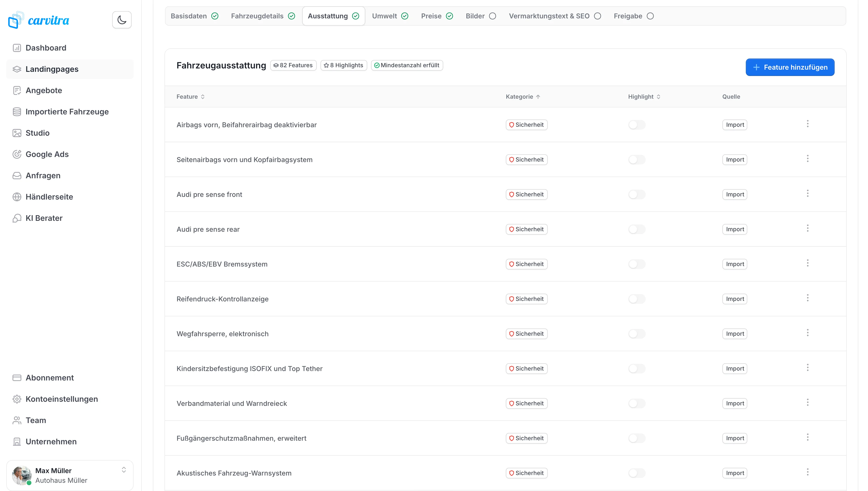Open row menu for Reifendruck-Kontrollanzeige

pos(808,298)
